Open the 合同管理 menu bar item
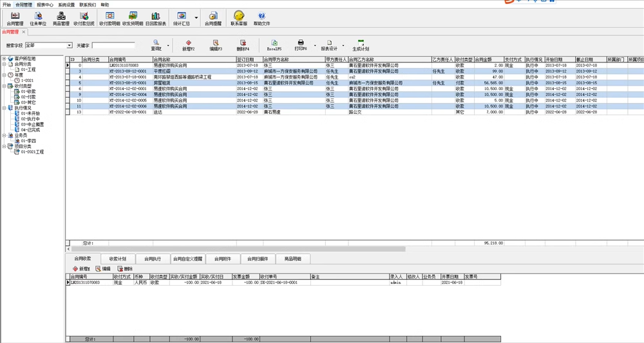 click(23, 5)
